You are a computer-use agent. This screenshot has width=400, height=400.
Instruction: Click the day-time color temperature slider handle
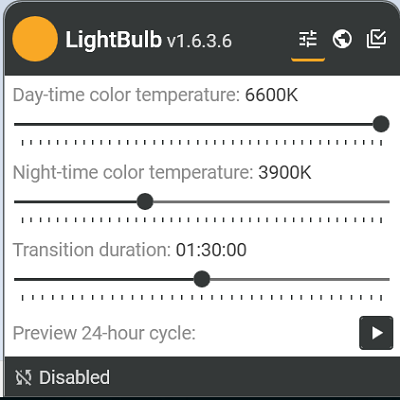coord(381,124)
